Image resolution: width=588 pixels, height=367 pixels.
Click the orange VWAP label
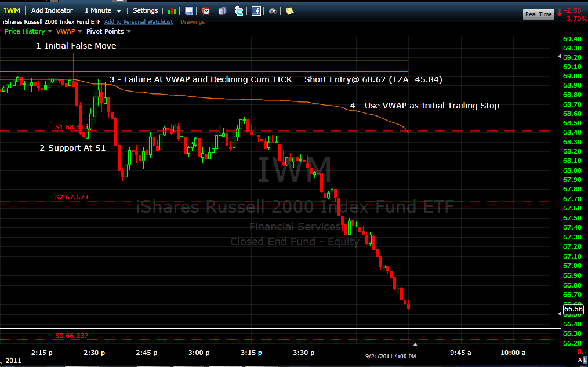pos(66,31)
